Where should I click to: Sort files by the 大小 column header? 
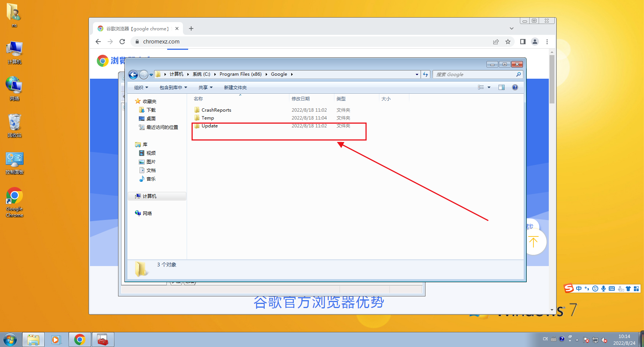tap(394, 99)
